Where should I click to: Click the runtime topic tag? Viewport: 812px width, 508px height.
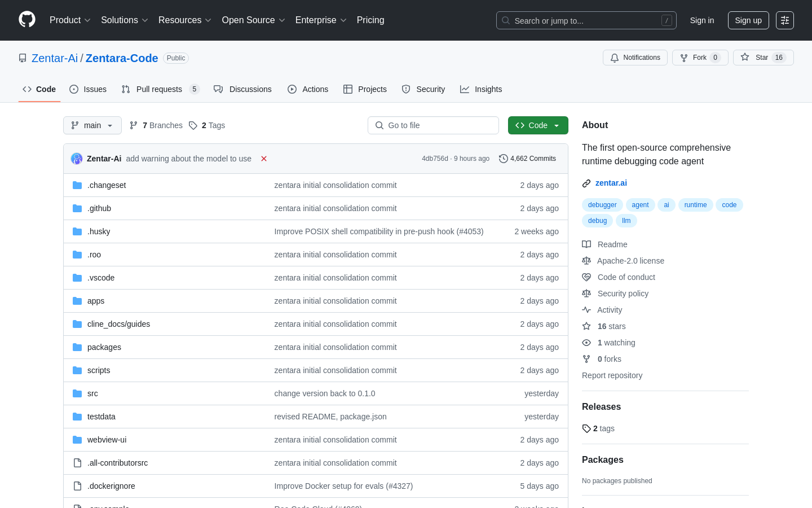[x=695, y=205]
